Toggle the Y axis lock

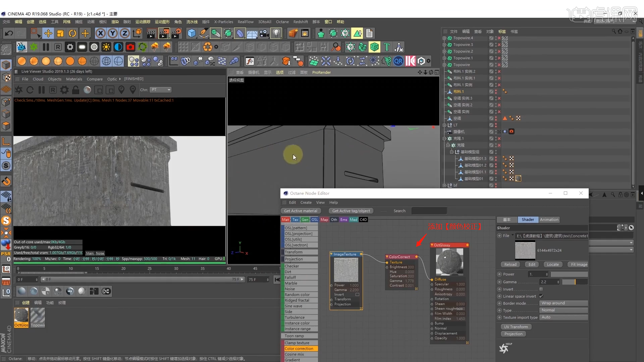(x=113, y=33)
